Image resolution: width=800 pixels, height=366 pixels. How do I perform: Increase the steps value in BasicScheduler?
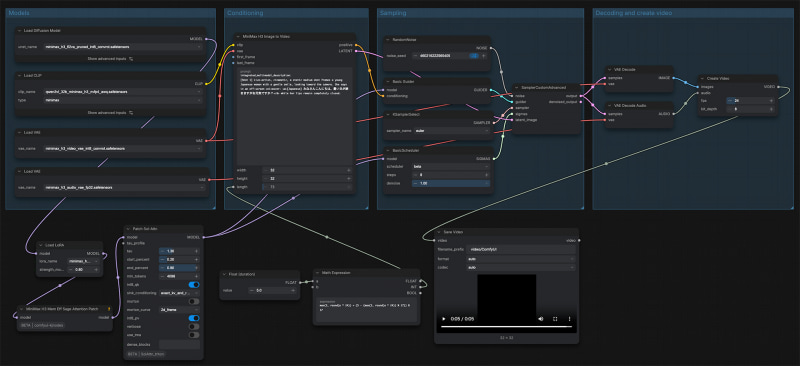[486, 175]
